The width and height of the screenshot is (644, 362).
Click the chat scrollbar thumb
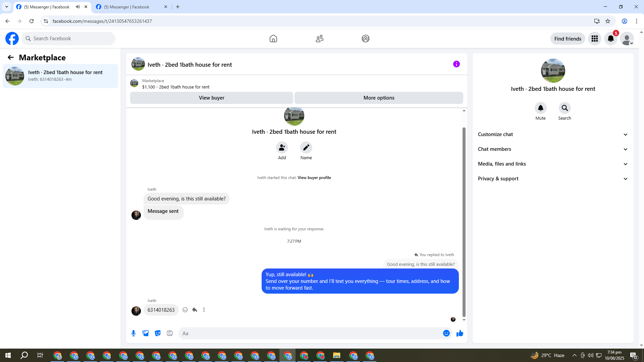464,221
